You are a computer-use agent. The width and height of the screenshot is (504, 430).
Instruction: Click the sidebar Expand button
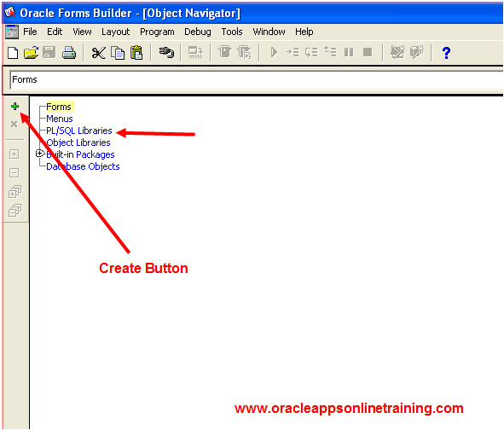pyautogui.click(x=14, y=154)
